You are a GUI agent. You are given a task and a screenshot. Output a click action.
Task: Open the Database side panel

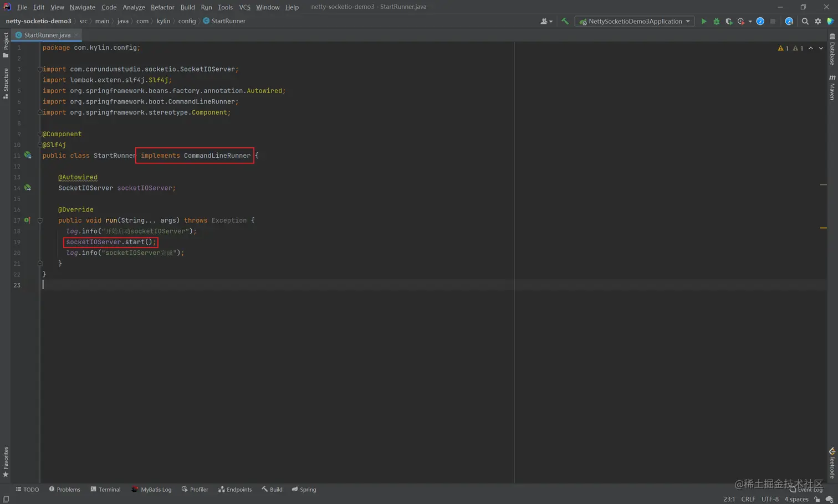point(832,50)
